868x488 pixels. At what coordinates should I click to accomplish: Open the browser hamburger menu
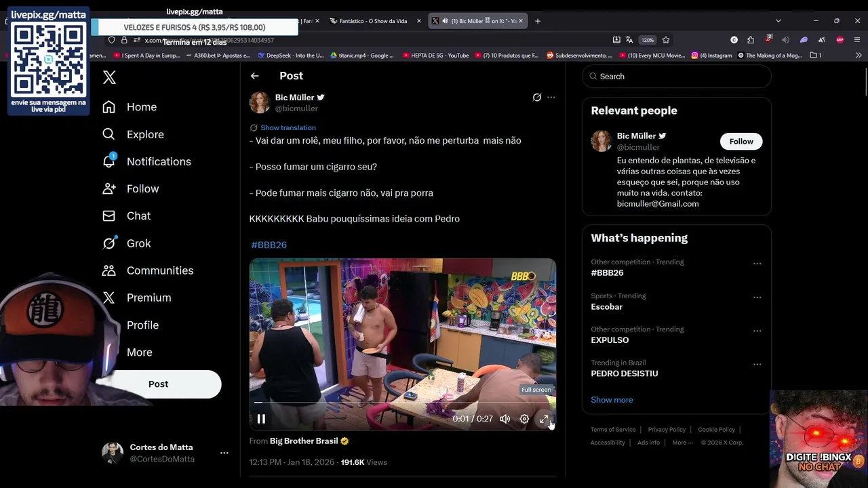(858, 40)
